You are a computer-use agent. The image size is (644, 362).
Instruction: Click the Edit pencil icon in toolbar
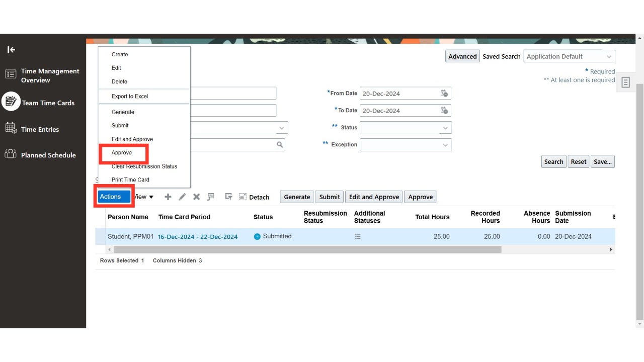pyautogui.click(x=182, y=197)
